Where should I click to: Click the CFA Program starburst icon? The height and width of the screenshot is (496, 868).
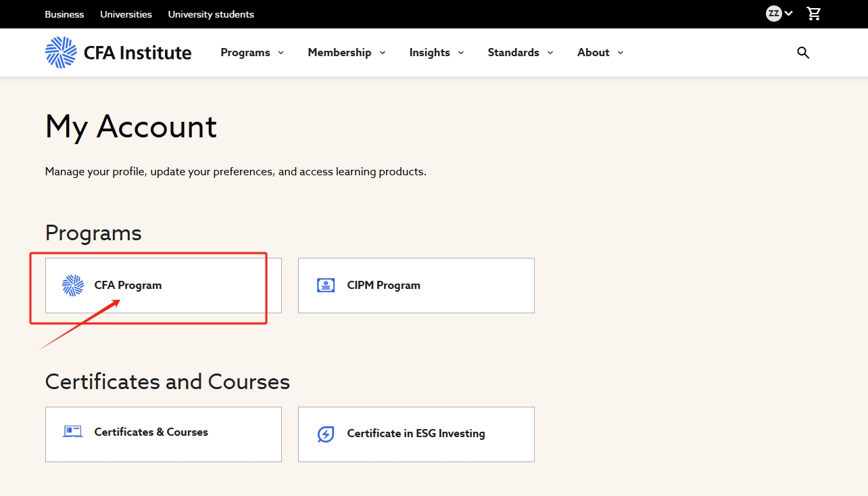(x=73, y=286)
